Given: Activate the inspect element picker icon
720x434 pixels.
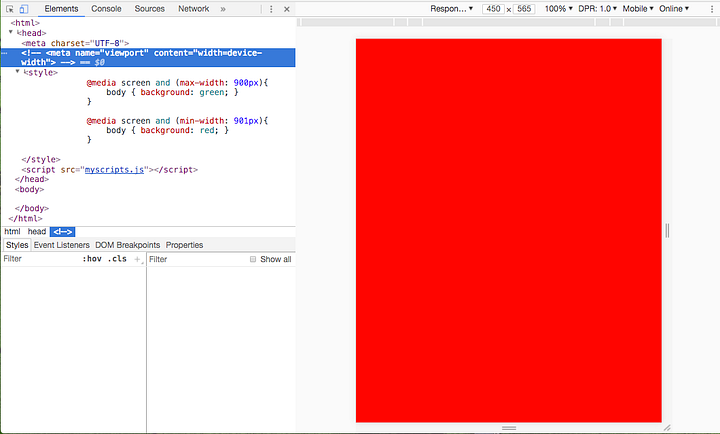Looking at the screenshot, I should pos(10,9).
